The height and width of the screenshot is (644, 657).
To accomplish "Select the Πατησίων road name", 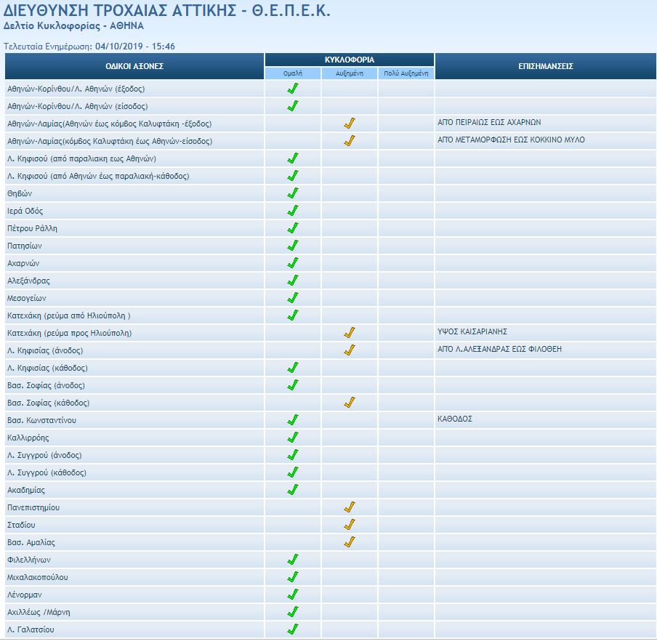I will click(x=24, y=246).
